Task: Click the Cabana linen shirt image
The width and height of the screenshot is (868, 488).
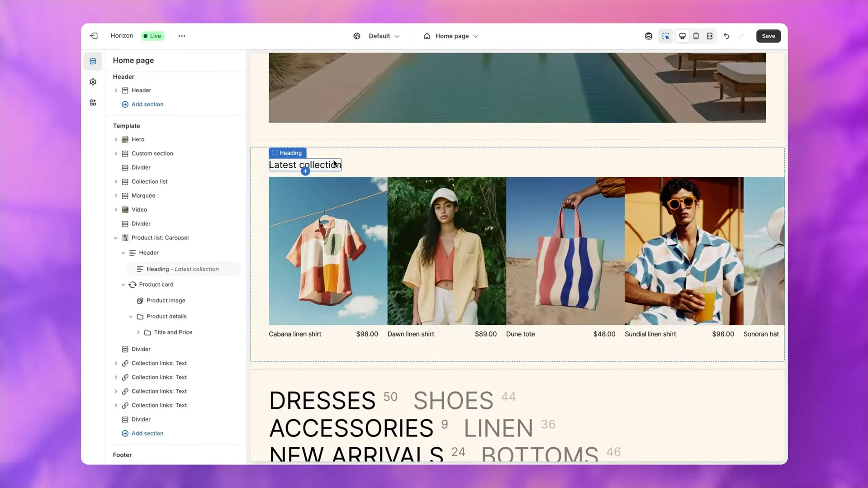Action: 328,251
